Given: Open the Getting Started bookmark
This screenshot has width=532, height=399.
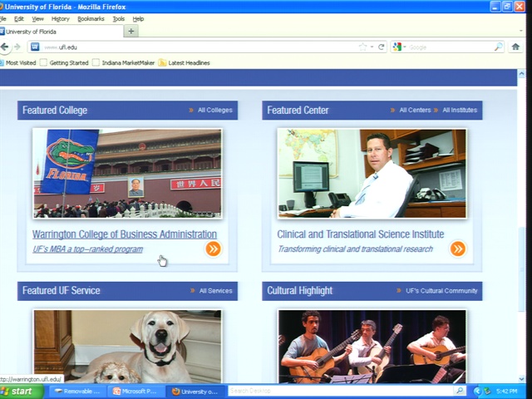Looking at the screenshot, I should click(64, 63).
